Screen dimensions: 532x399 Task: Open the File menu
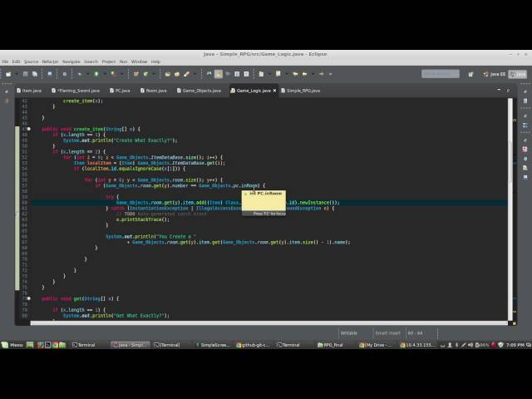point(5,62)
